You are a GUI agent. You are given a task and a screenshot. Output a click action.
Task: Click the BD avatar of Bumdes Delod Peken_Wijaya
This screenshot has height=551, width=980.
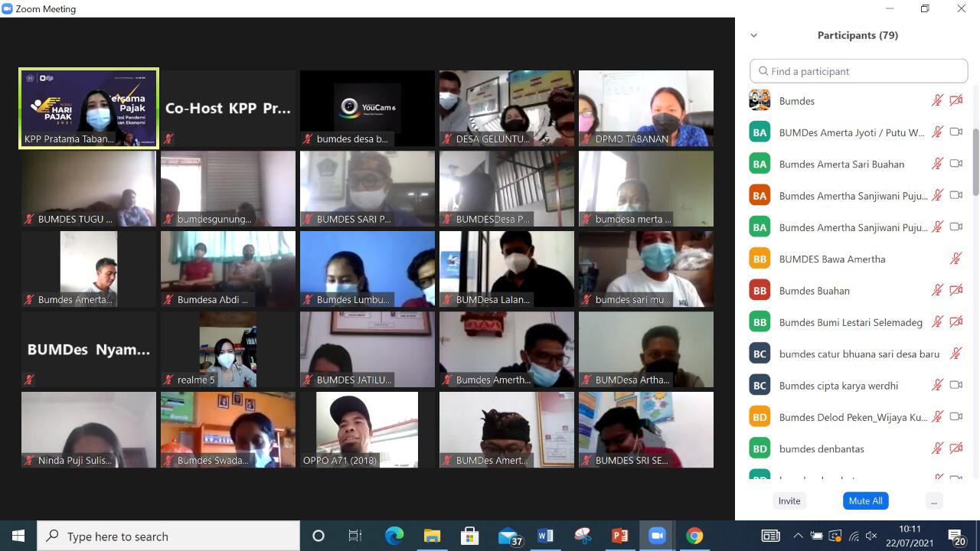click(759, 417)
